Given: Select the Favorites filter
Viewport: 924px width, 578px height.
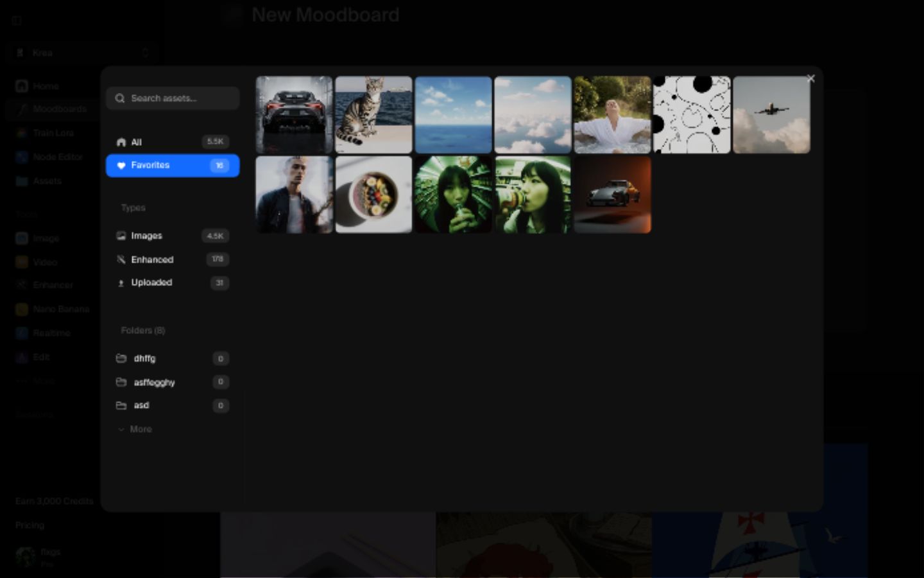Looking at the screenshot, I should [173, 166].
